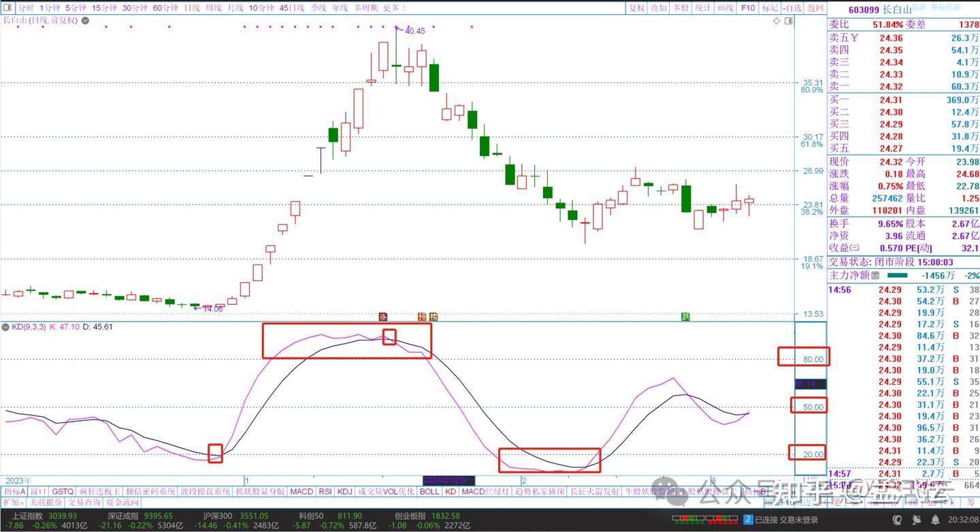Screen dimensions: 980x532
Task: Apply the 长征火箭发射 indicator
Action: click(x=595, y=491)
